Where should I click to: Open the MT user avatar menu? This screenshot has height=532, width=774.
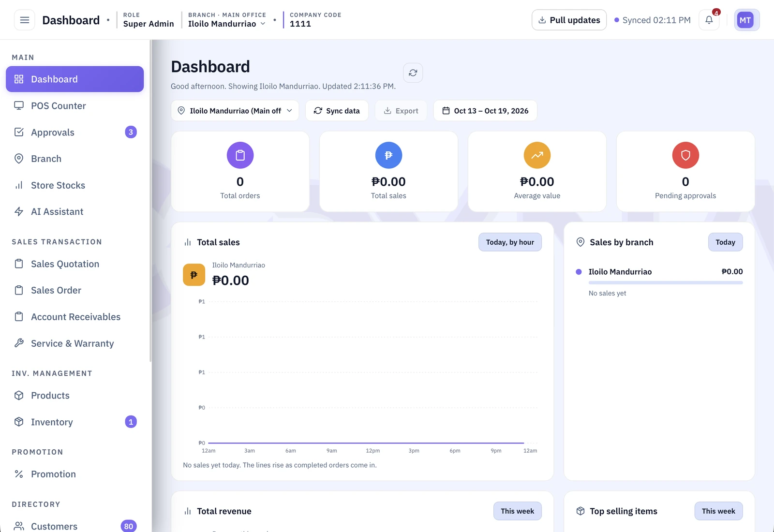pyautogui.click(x=746, y=20)
